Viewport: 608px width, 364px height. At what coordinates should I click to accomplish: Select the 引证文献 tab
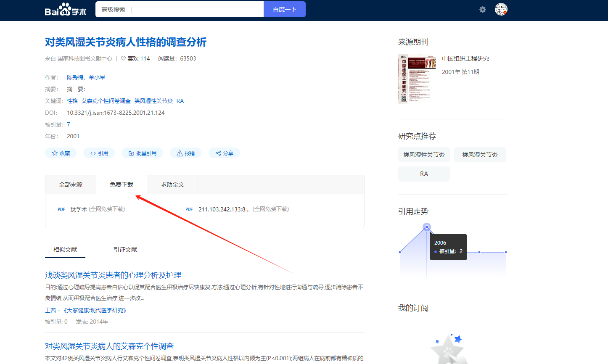pos(125,250)
